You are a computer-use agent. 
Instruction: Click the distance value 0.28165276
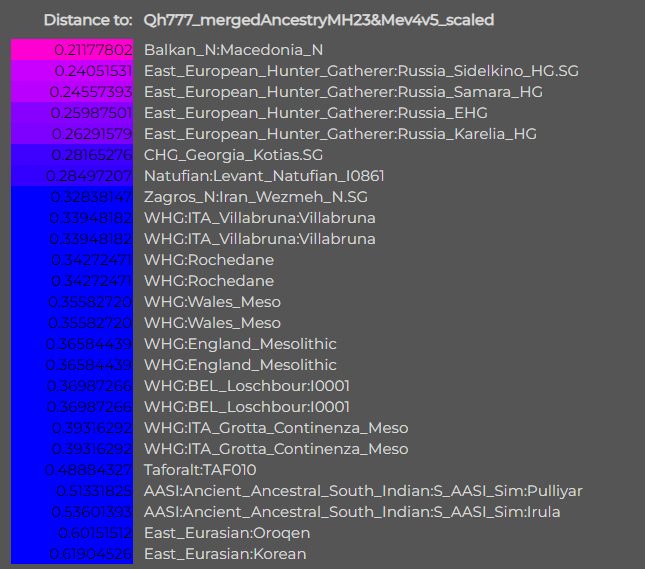(x=91, y=155)
